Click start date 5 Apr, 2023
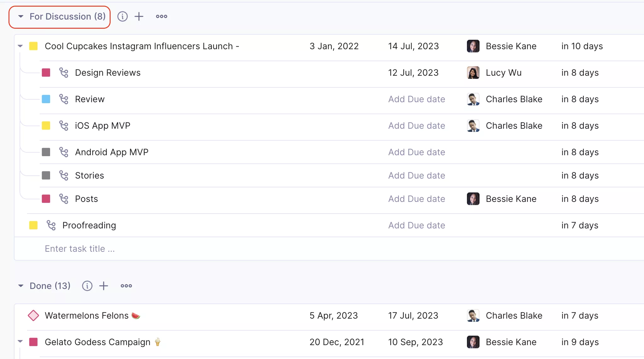 [x=334, y=315]
